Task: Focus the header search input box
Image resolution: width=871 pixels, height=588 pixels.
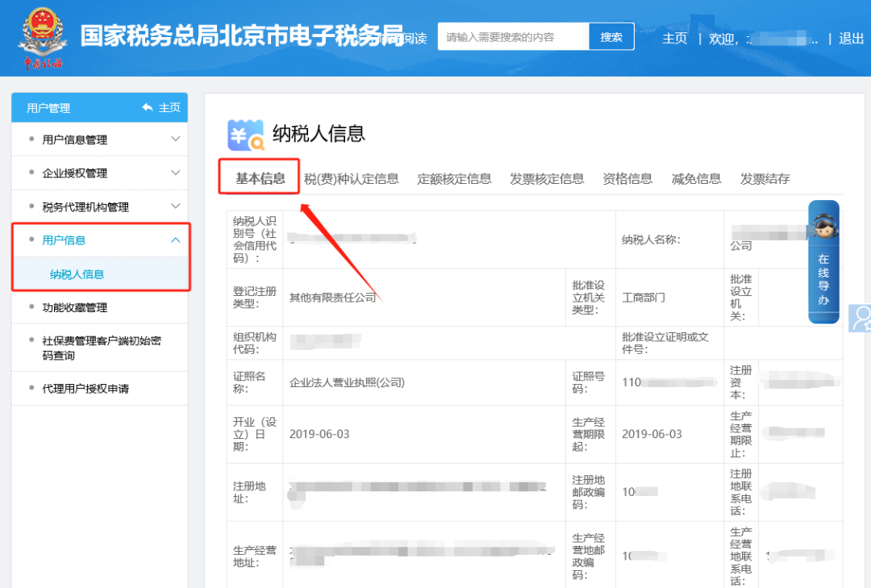Action: [513, 37]
